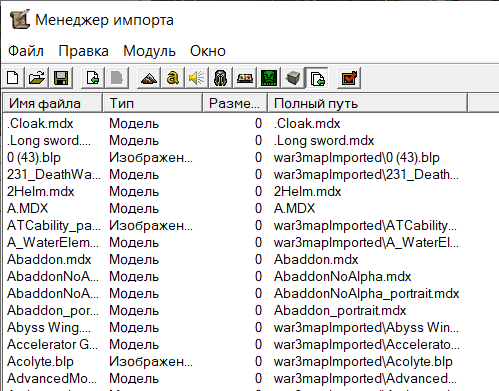The width and height of the screenshot is (499, 391).
Task: Click the path AbaddonNoAlpha.mdx
Action: (342, 277)
